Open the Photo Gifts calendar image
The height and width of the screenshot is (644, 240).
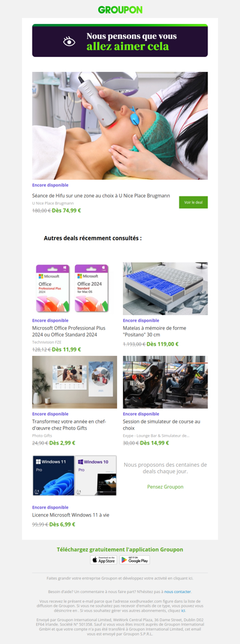[x=74, y=382]
